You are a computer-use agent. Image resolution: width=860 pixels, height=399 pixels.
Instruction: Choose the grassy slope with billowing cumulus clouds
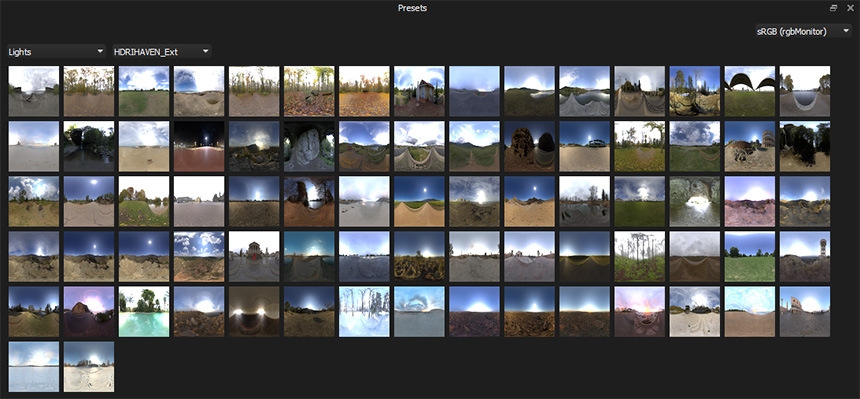click(x=34, y=201)
